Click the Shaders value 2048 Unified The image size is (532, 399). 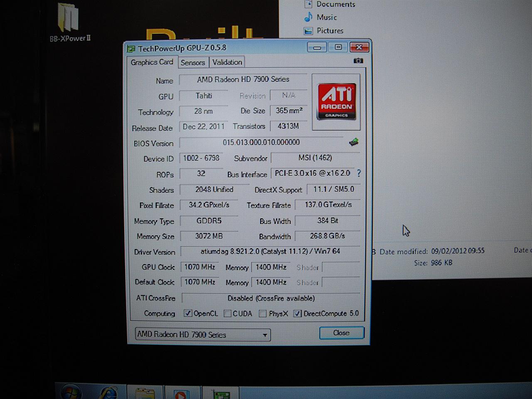(214, 190)
